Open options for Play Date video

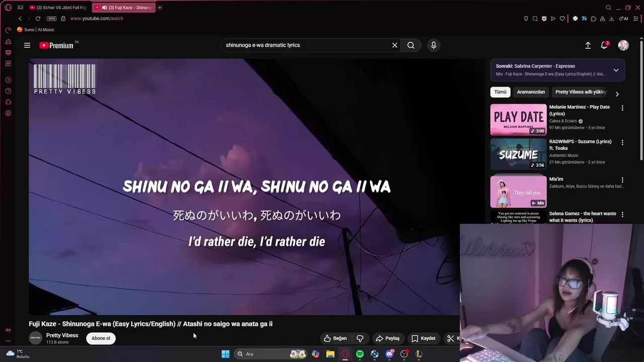tap(622, 108)
